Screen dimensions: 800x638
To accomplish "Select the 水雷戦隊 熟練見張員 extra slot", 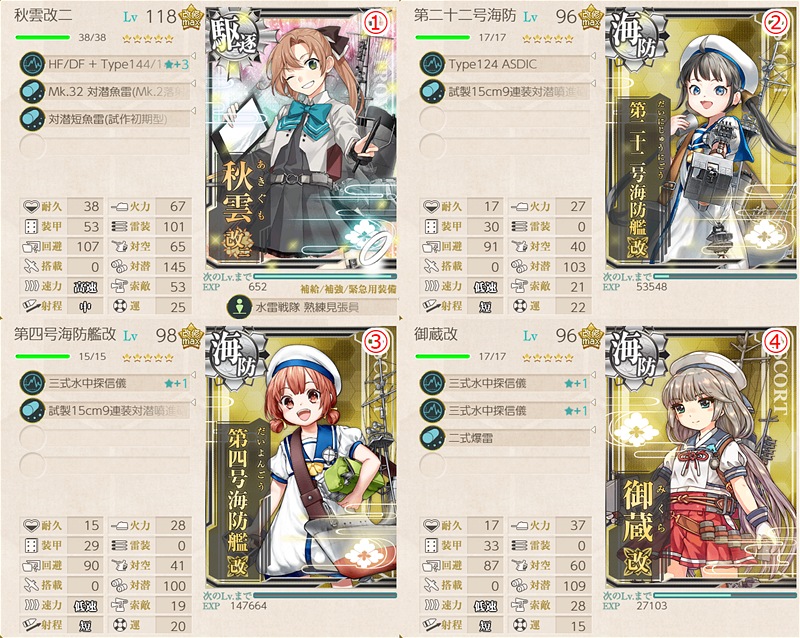I will pos(312,307).
